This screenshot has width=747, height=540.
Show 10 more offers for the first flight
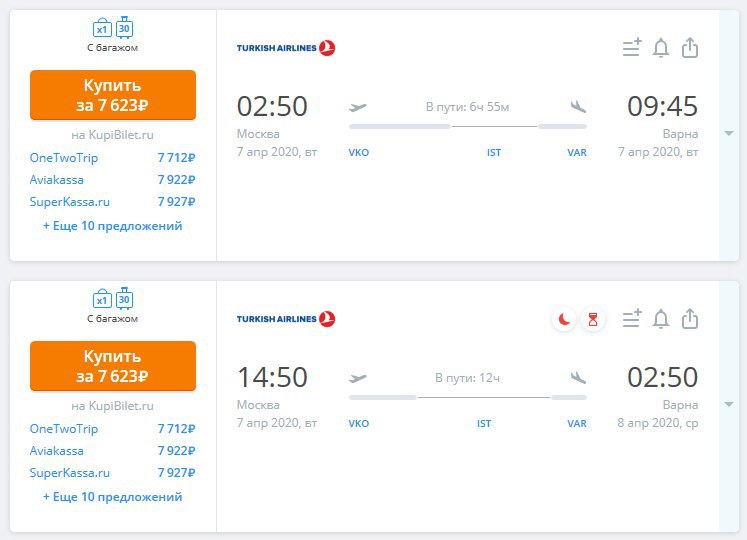112,226
